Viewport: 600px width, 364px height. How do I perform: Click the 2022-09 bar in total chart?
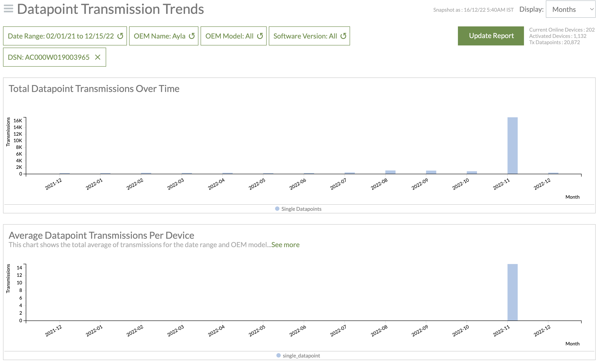coord(431,172)
